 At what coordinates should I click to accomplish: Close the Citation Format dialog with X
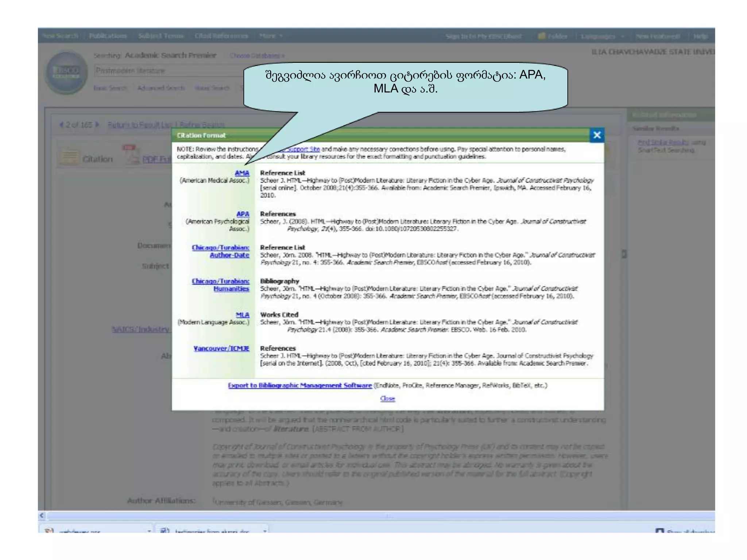tap(597, 135)
